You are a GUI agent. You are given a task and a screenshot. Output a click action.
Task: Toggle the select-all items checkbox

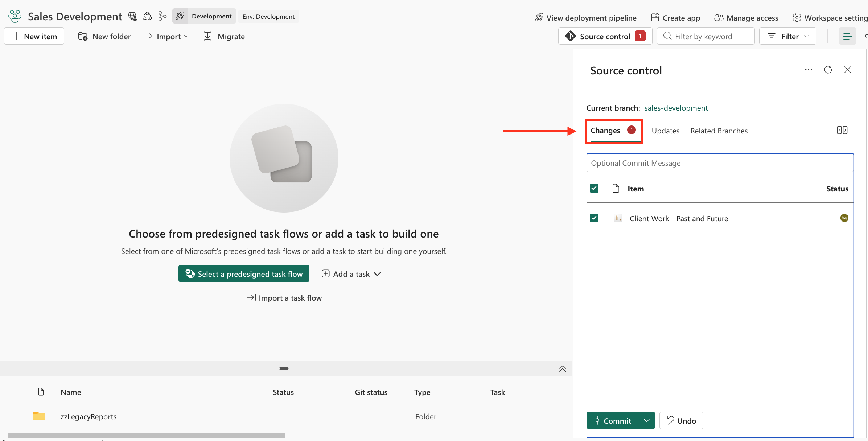[594, 188]
